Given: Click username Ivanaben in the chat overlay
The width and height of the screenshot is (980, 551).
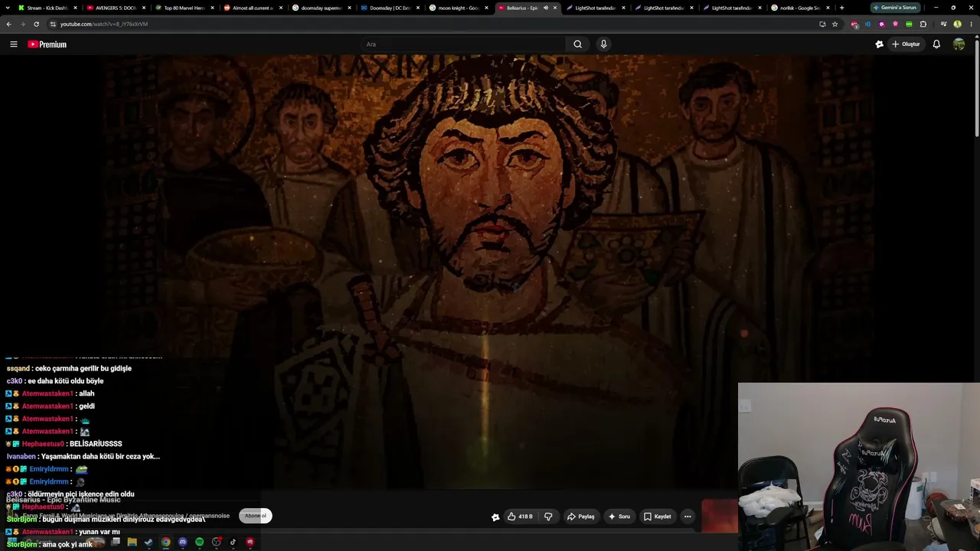Looking at the screenshot, I should (x=21, y=457).
